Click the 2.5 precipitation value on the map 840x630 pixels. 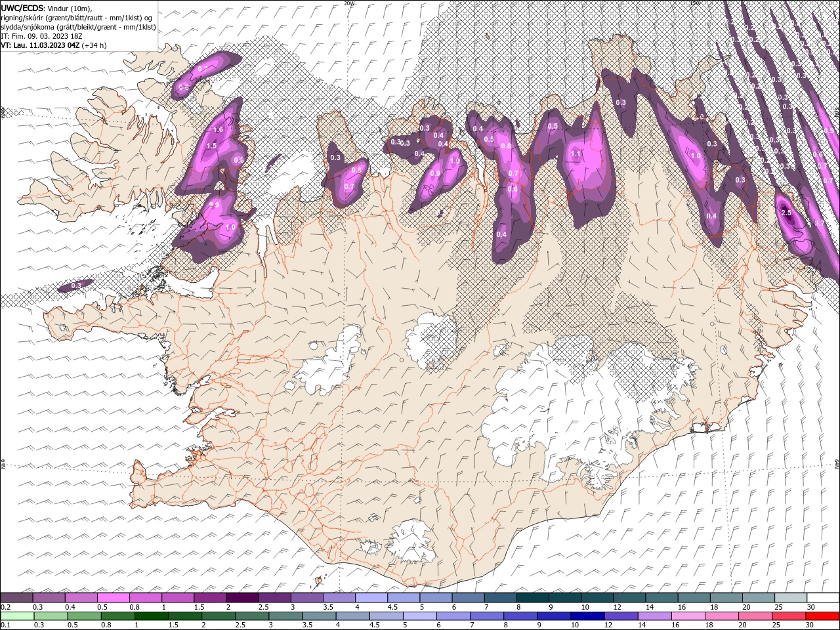click(x=787, y=213)
